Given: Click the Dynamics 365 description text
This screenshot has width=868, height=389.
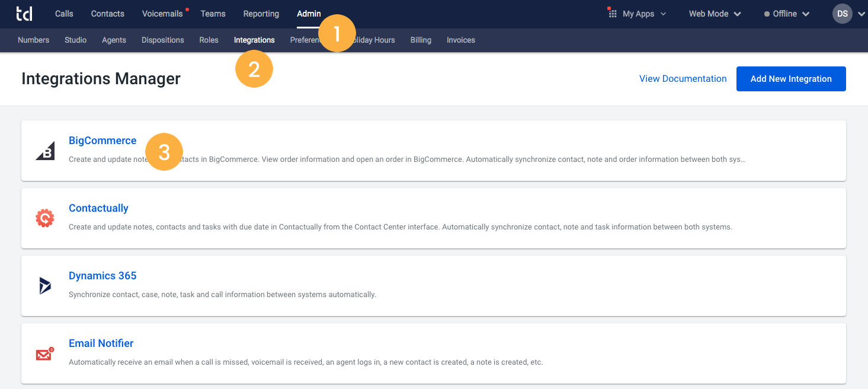Looking at the screenshot, I should [x=222, y=294].
